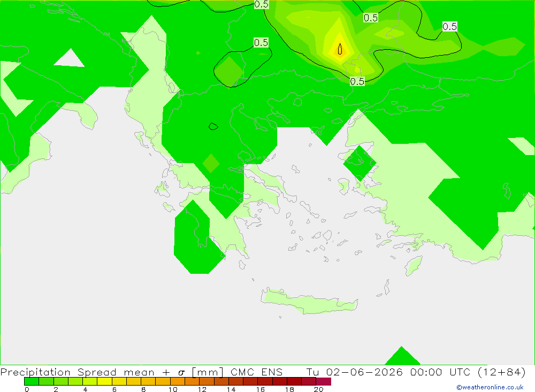Click the 'ENS' label in the caption
Viewport: 535px width, 392px height.
tap(272, 372)
